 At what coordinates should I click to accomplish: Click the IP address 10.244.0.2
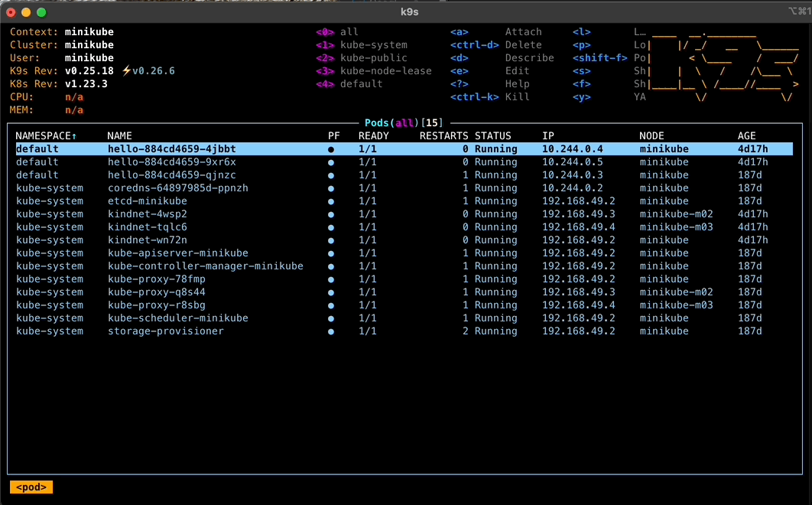[572, 187]
